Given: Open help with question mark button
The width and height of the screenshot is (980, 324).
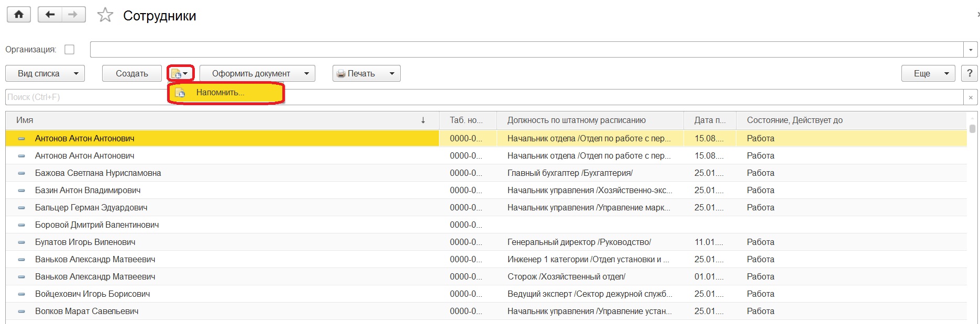Looking at the screenshot, I should (x=970, y=73).
